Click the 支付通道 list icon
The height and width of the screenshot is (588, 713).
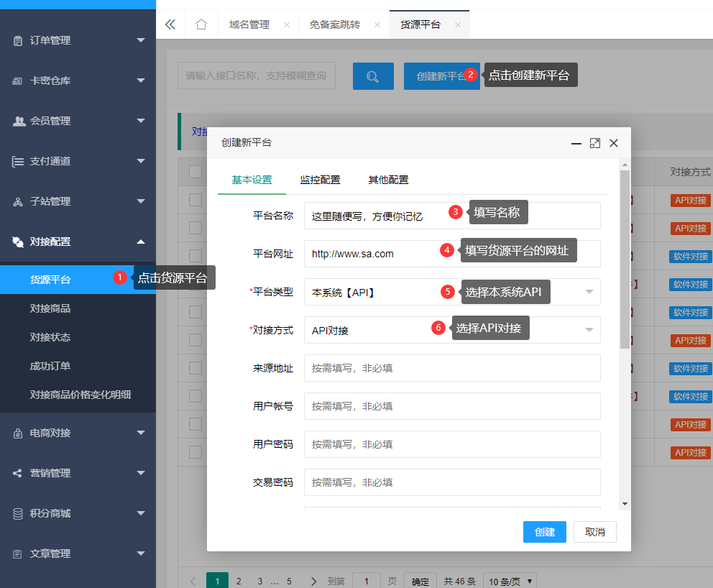[18, 162]
